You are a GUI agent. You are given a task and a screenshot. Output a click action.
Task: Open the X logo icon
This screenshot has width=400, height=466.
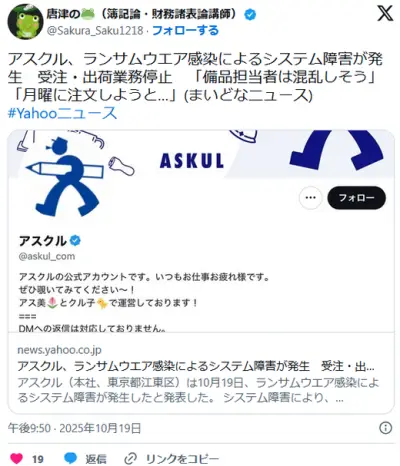coord(385,13)
